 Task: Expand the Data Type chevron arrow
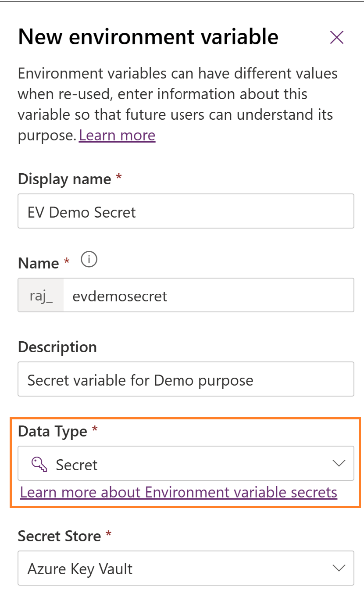(x=339, y=463)
